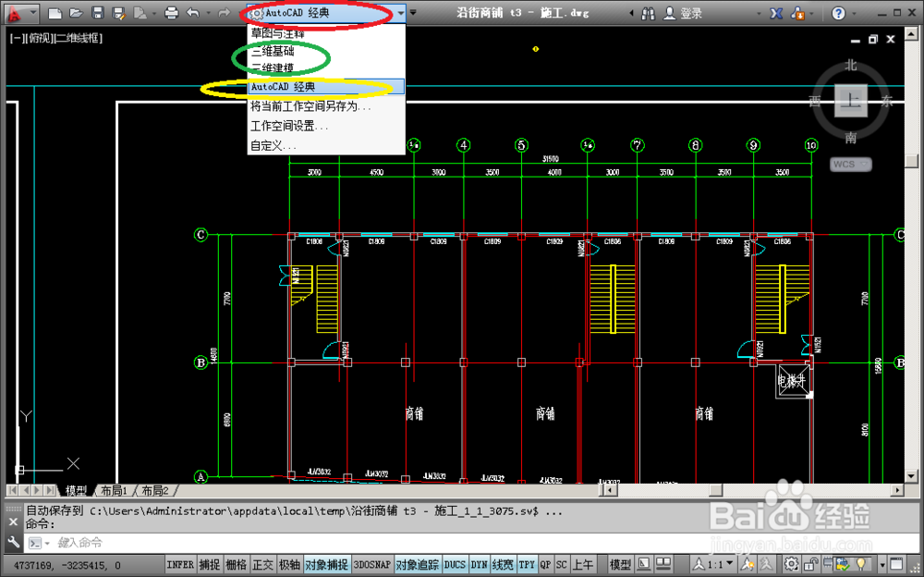This screenshot has height=577, width=924.
Task: Toggle QP quick properties
Action: (546, 565)
